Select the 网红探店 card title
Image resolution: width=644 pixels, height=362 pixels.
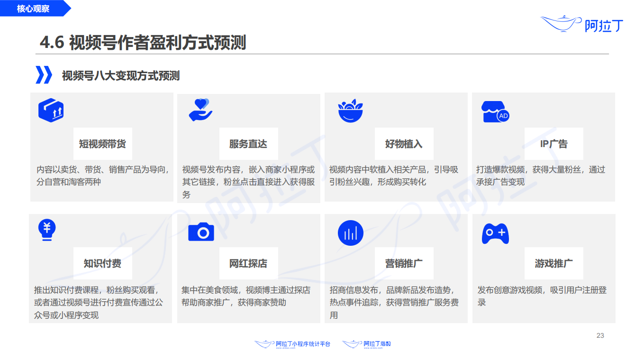[248, 263]
